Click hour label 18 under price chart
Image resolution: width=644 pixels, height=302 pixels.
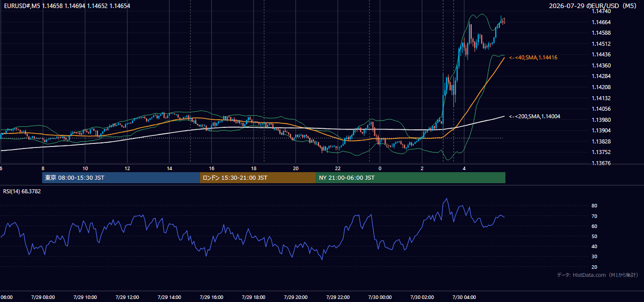pos(253,169)
